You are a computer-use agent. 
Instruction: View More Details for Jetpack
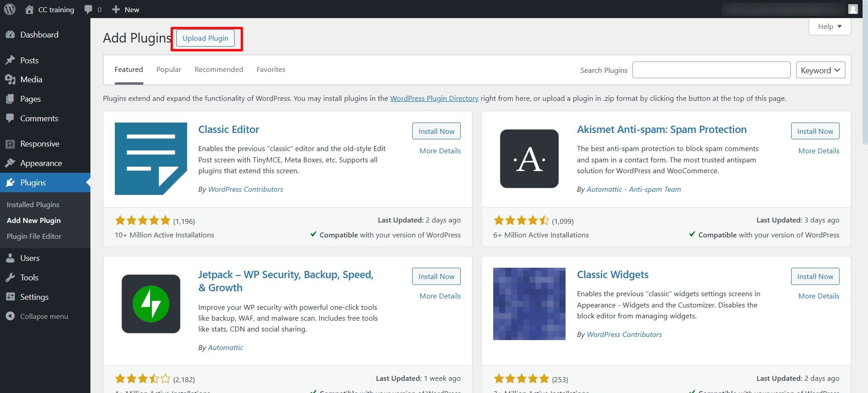pos(440,296)
